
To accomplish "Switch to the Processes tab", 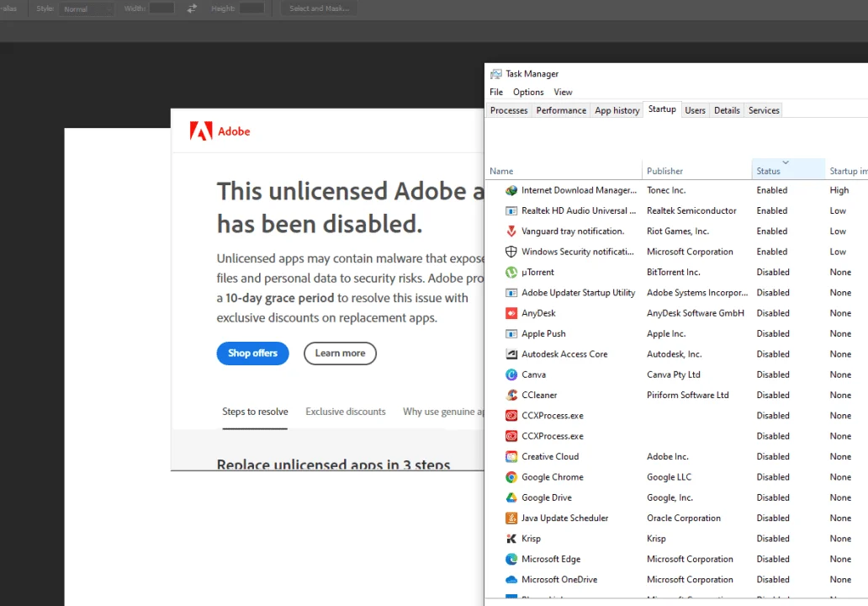I will pos(509,110).
